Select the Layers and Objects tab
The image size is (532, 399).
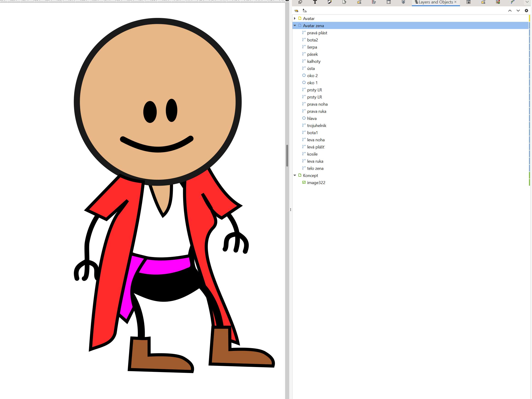(435, 2)
